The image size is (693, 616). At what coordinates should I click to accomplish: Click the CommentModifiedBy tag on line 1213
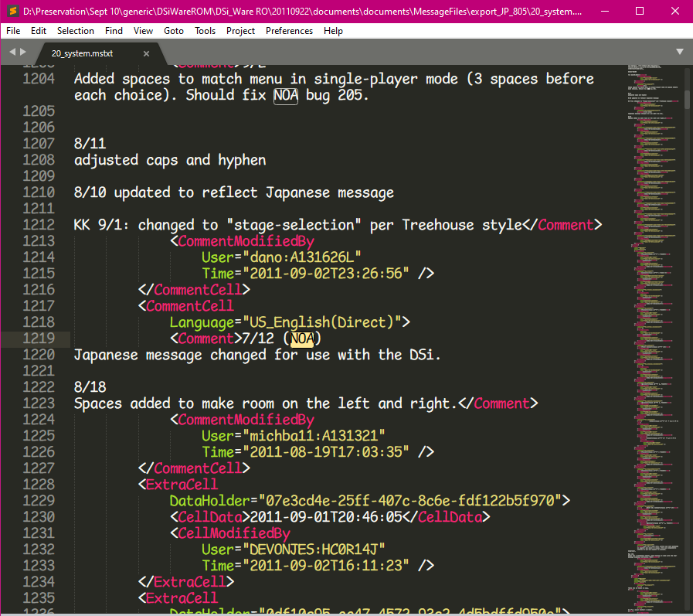pyautogui.click(x=242, y=241)
